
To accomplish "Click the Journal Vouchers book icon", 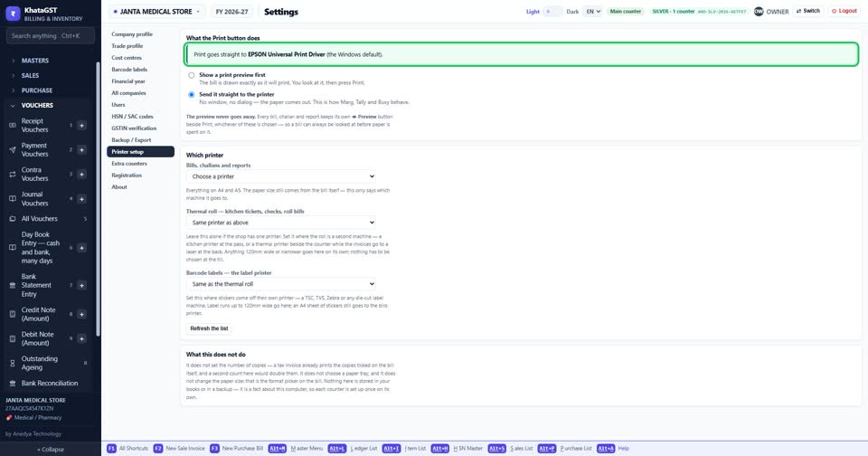I will click(x=12, y=199).
